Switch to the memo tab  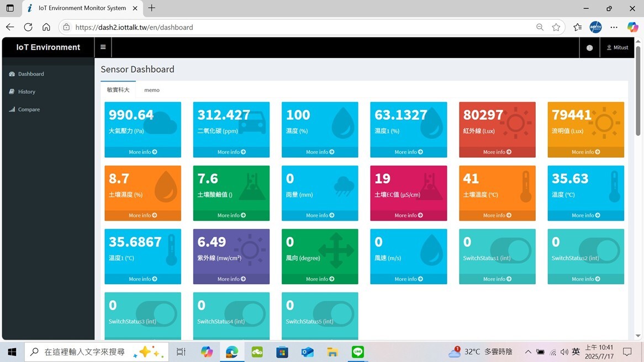click(x=152, y=90)
